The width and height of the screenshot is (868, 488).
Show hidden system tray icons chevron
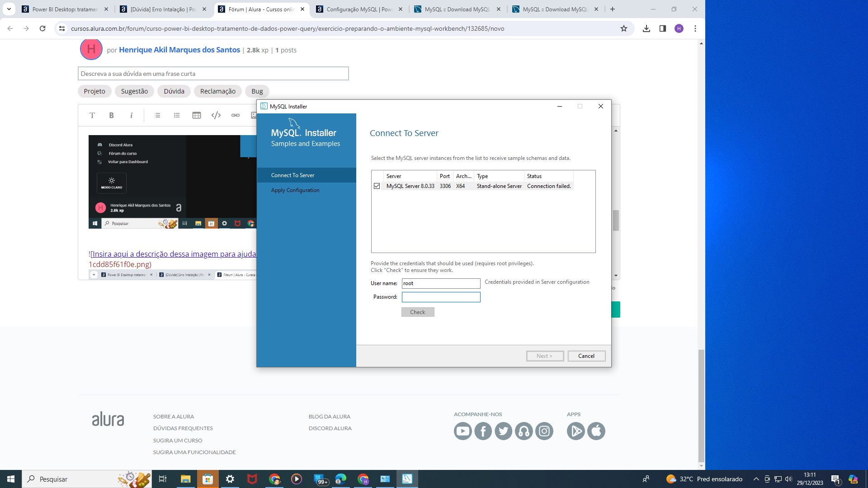pos(756,479)
